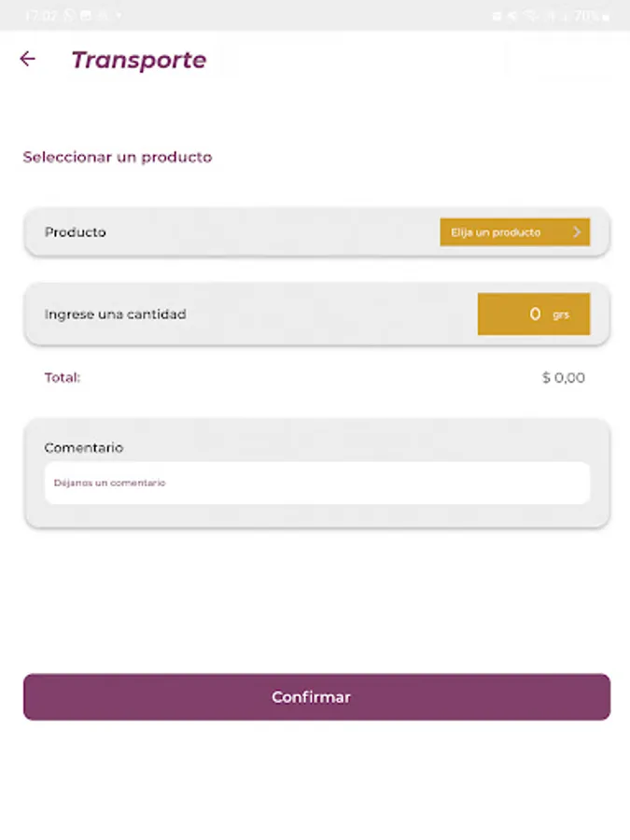Tap the Transporte page title
Image resolution: width=630 pixels, height=840 pixels.
[138, 60]
